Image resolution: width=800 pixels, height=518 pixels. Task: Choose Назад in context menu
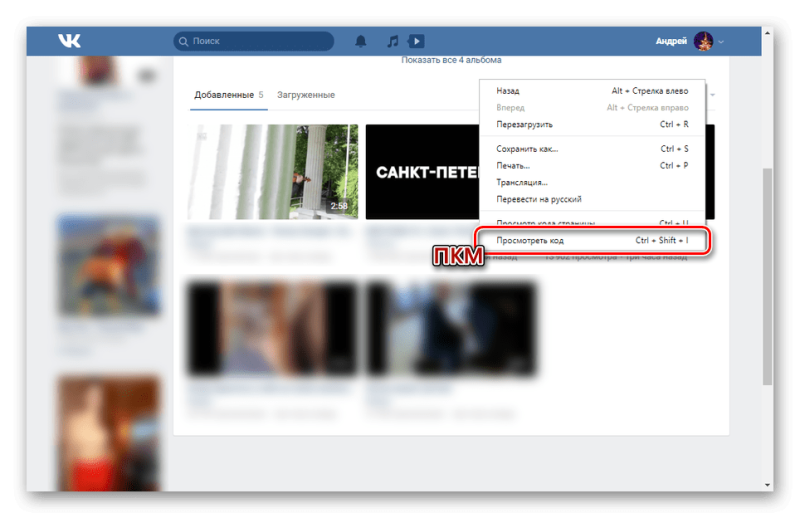(x=592, y=91)
